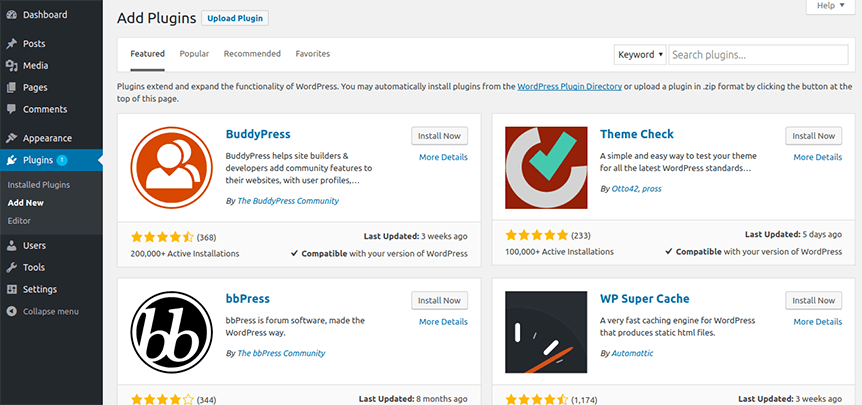Click '100,000+ Active Installations' text
This screenshot has height=405, width=862.
point(560,252)
